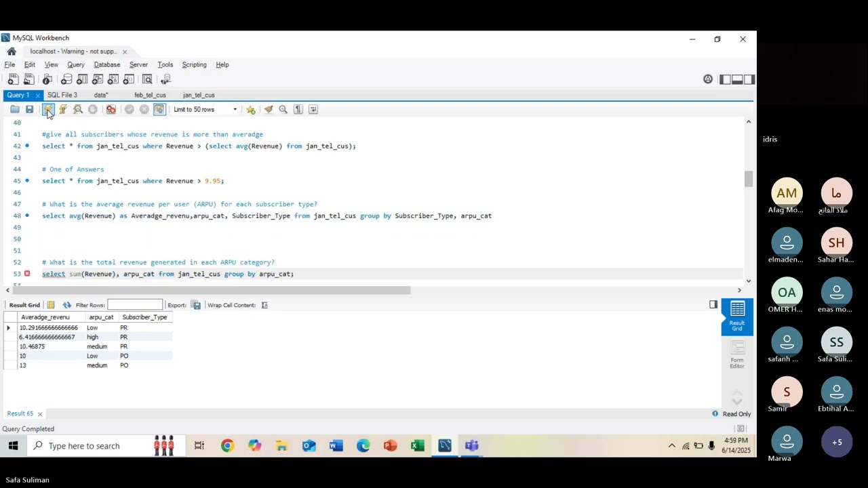Click the error marker on line 53
This screenshot has width=868, height=488.
[x=27, y=274]
